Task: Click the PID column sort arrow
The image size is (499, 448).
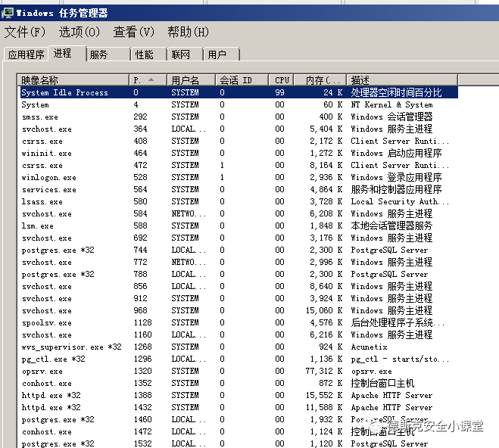Action: [151, 80]
